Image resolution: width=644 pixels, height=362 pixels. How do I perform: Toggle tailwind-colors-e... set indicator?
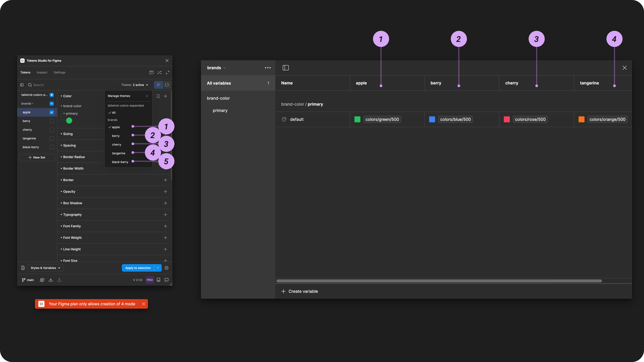coord(52,95)
